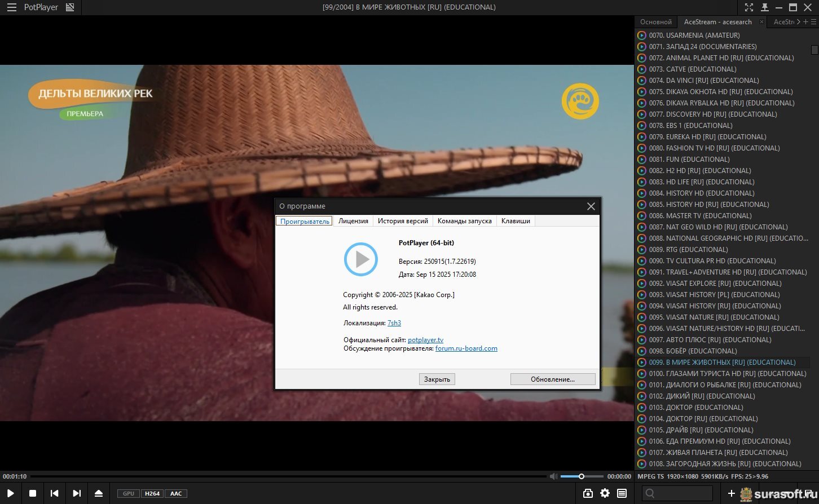Image resolution: width=819 pixels, height=504 pixels.
Task: Mute audio via the speaker icon
Action: click(553, 476)
